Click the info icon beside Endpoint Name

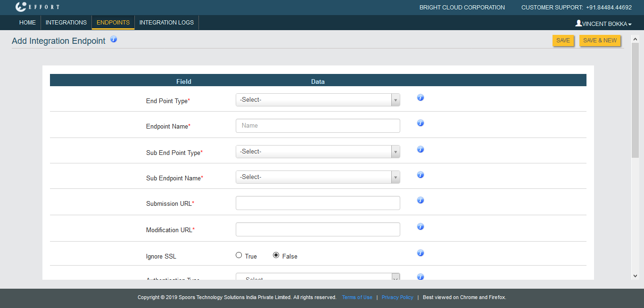click(x=421, y=123)
